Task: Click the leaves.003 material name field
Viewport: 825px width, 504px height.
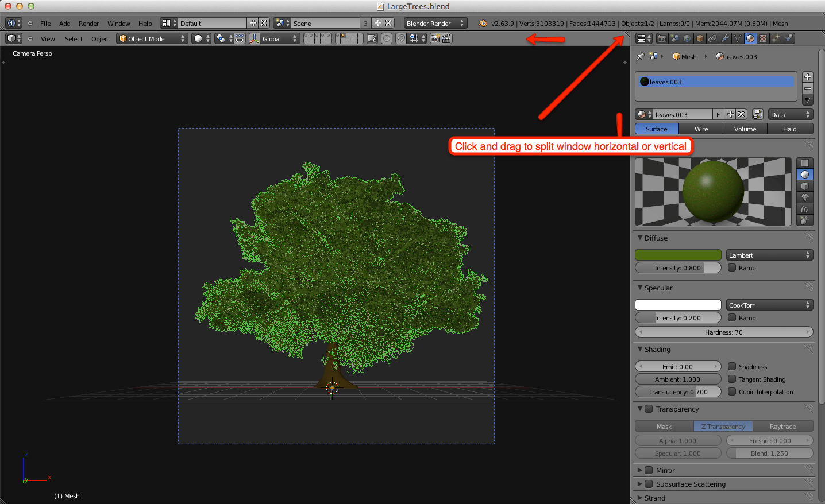Action: pyautogui.click(x=683, y=115)
